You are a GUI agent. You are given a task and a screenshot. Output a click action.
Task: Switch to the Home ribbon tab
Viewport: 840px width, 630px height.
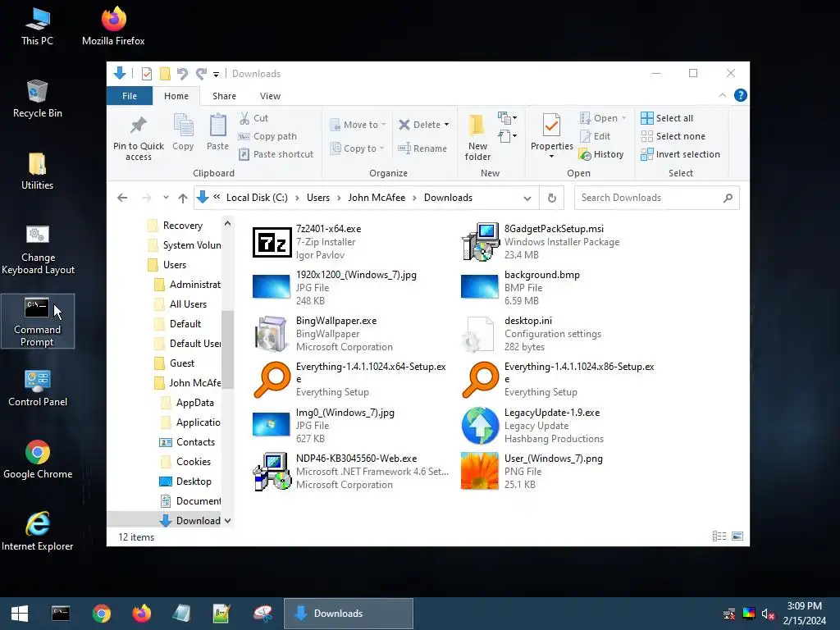click(176, 96)
